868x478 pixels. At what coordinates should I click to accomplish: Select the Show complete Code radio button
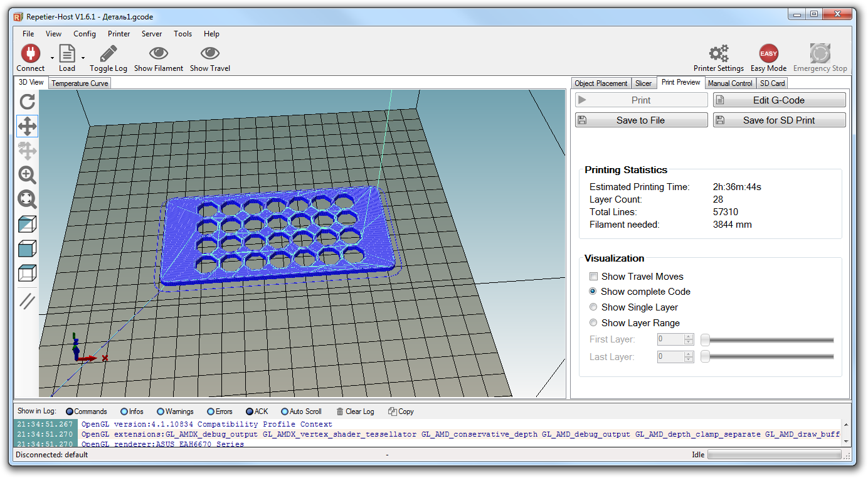click(593, 292)
